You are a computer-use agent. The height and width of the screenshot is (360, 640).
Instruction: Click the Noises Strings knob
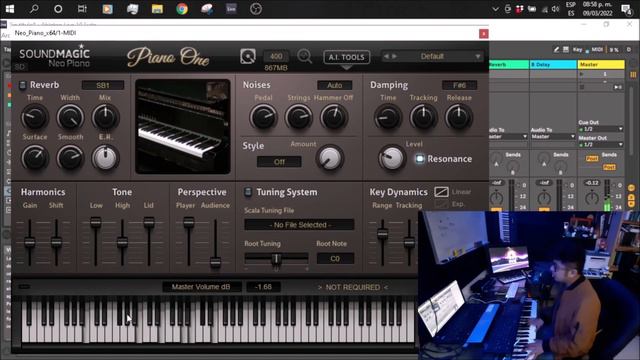(x=299, y=118)
